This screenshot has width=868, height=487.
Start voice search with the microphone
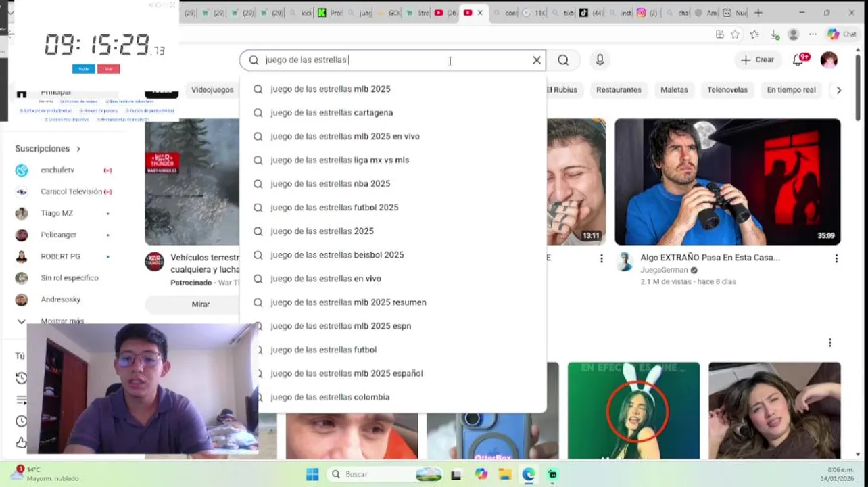[x=600, y=60]
